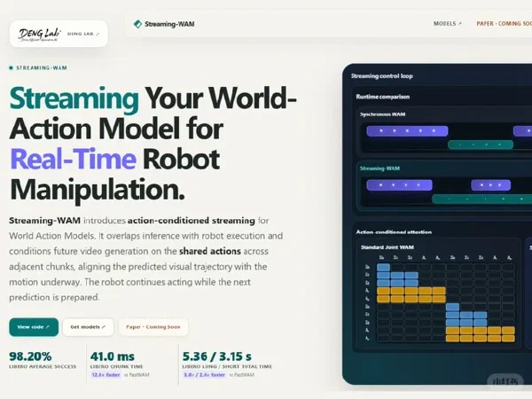Click the shared actions bold text
The width and height of the screenshot is (532, 399).
[x=210, y=252]
